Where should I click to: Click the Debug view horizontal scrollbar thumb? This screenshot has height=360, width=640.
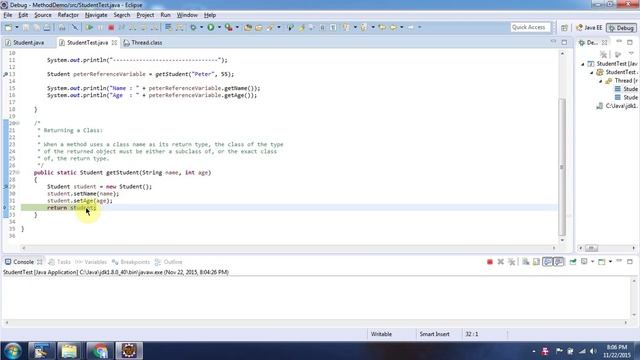tap(591, 248)
